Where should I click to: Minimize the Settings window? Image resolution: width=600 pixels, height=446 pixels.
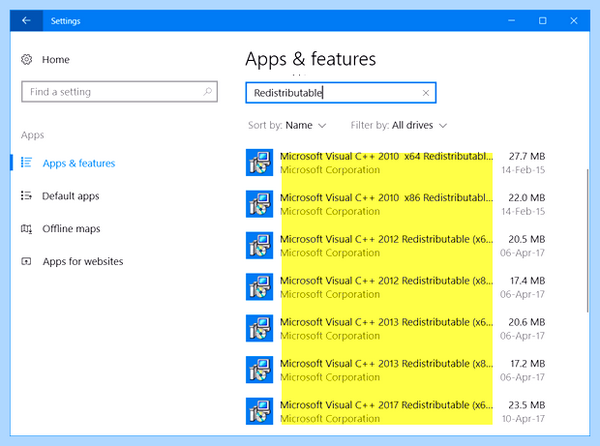pyautogui.click(x=512, y=21)
